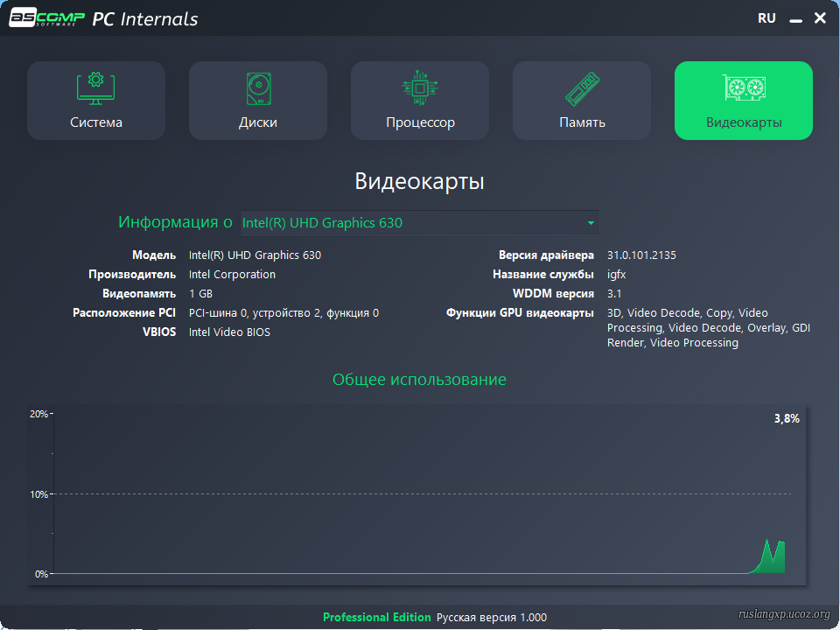Click the Professional Edition label
The height and width of the screenshot is (630, 840).
(376, 617)
